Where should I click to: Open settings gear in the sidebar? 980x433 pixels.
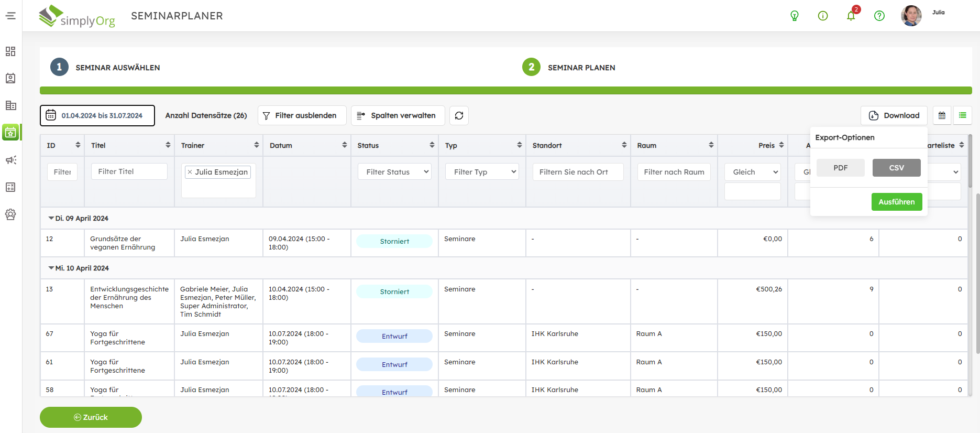pyautogui.click(x=10, y=214)
